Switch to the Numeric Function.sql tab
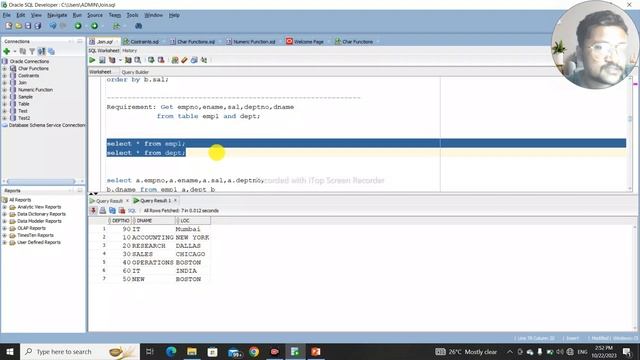 point(254,42)
